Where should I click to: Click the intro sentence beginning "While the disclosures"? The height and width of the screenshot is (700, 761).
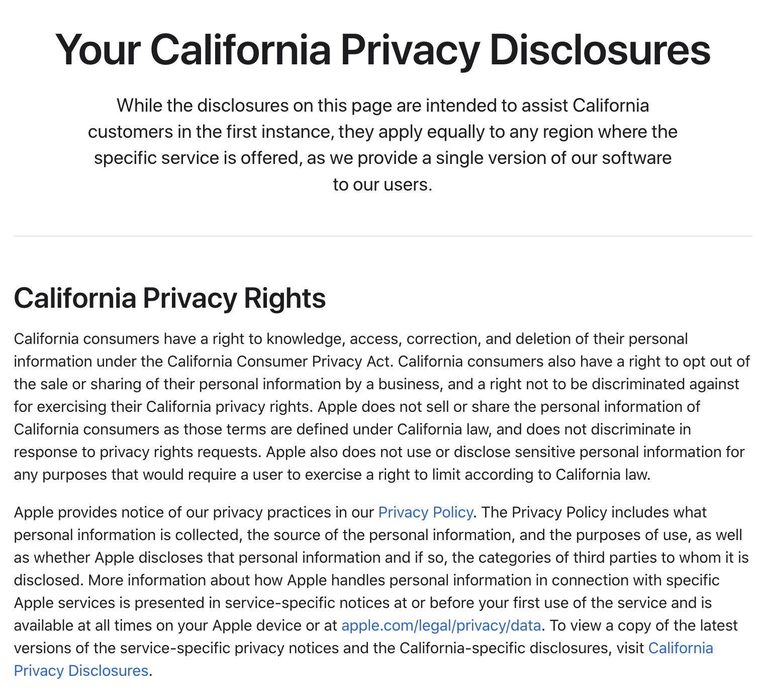click(383, 145)
